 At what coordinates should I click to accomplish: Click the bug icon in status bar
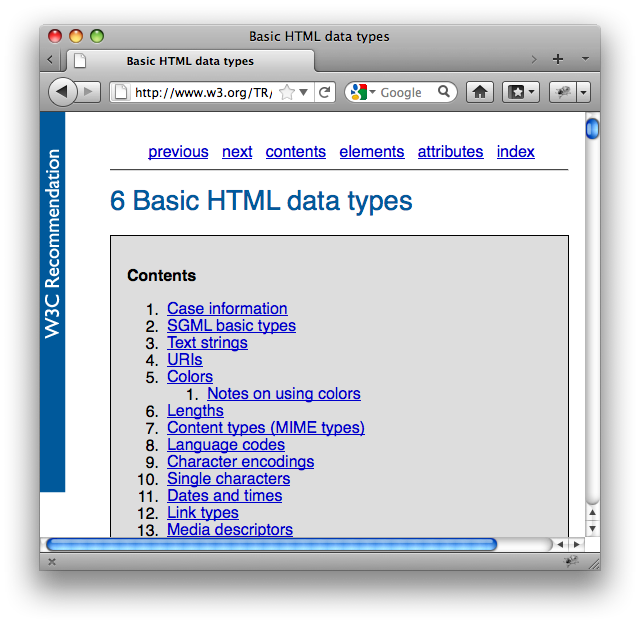(571, 561)
